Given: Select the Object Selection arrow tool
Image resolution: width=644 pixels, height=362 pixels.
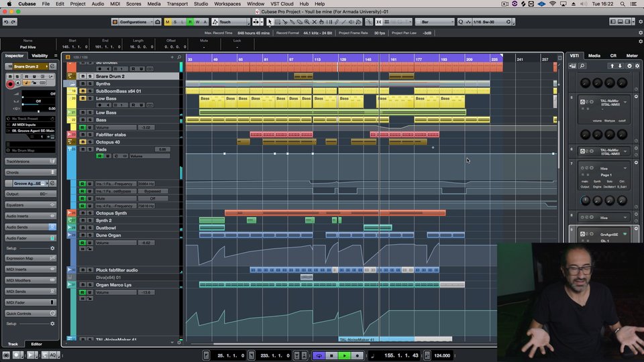Looking at the screenshot, I should coord(270,21).
